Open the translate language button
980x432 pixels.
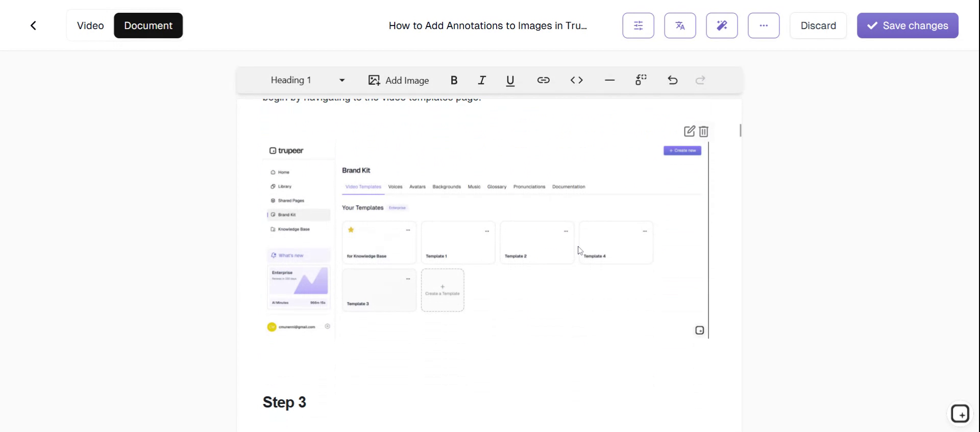[x=680, y=26]
